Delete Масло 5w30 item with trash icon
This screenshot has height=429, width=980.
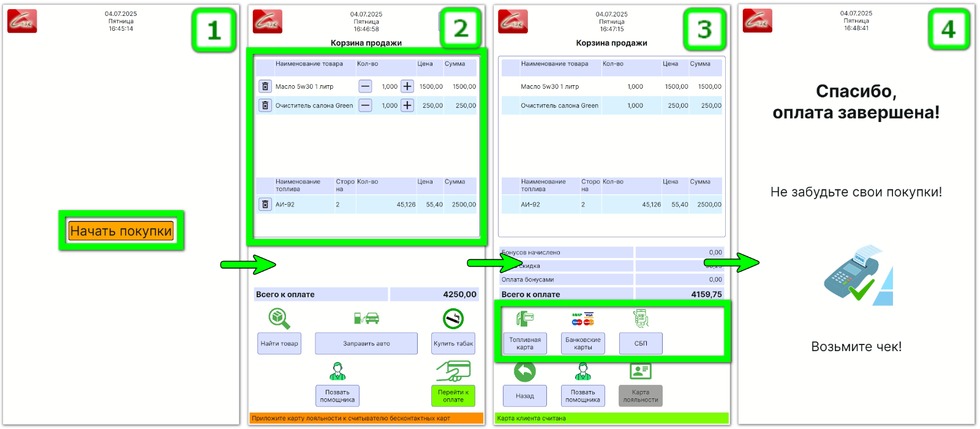pyautogui.click(x=265, y=86)
